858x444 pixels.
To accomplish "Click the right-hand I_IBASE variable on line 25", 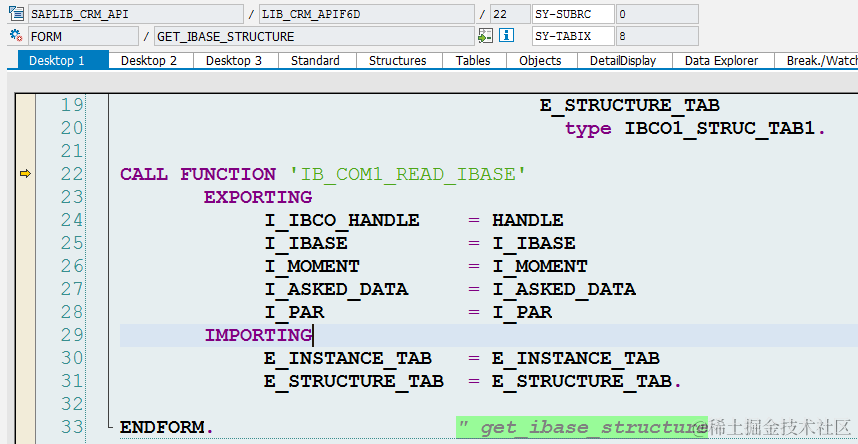I will (x=534, y=243).
